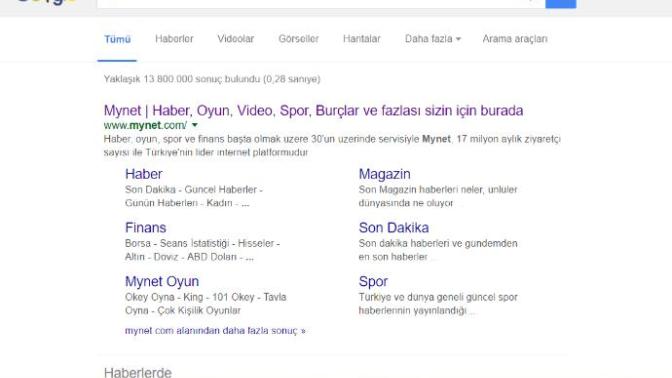672x378 pixels.
Task: Click the blue search button
Action: [561, 3]
